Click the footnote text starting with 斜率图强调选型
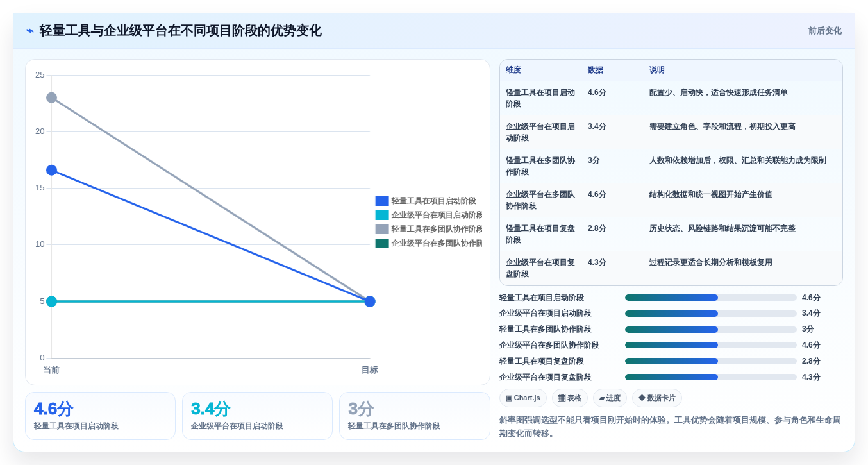 (670, 427)
